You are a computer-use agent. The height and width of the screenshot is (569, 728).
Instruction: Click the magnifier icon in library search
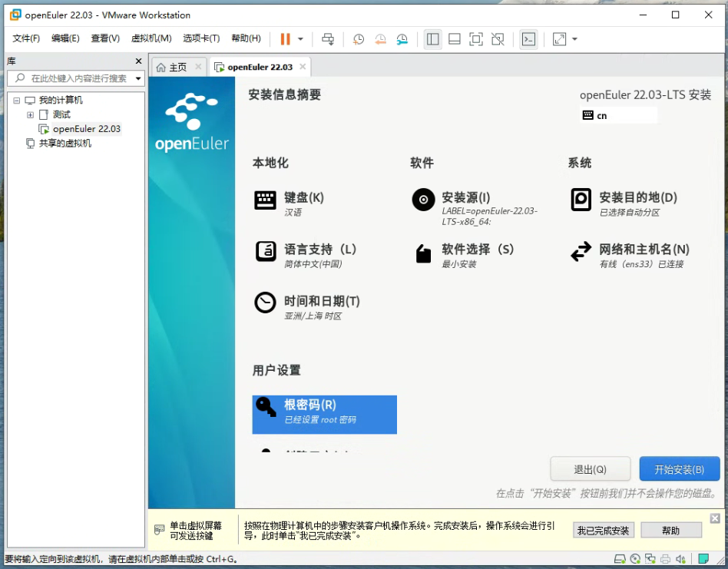(20, 78)
